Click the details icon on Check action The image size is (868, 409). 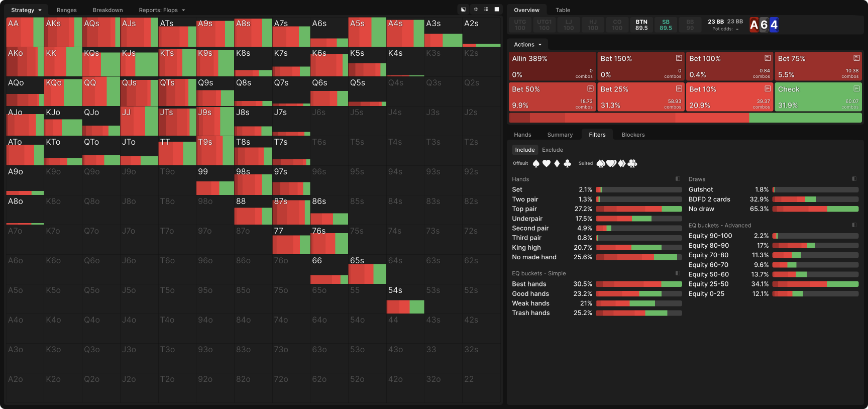[x=856, y=89]
